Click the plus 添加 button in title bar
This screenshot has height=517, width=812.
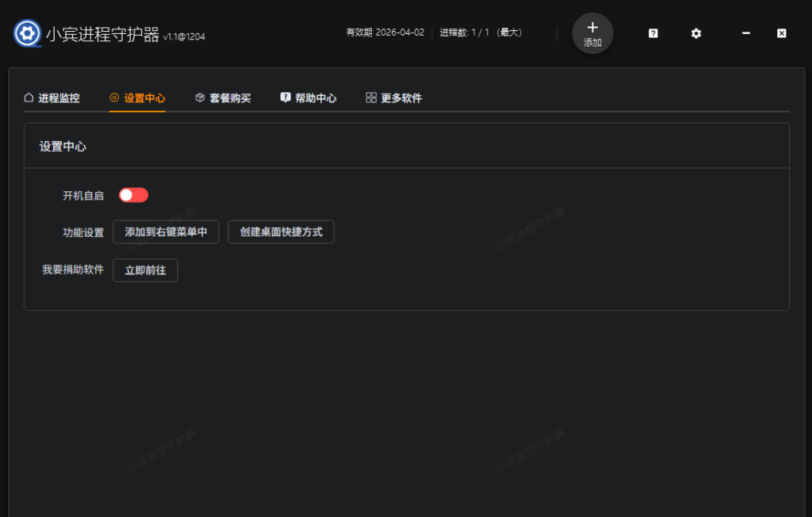tap(592, 33)
